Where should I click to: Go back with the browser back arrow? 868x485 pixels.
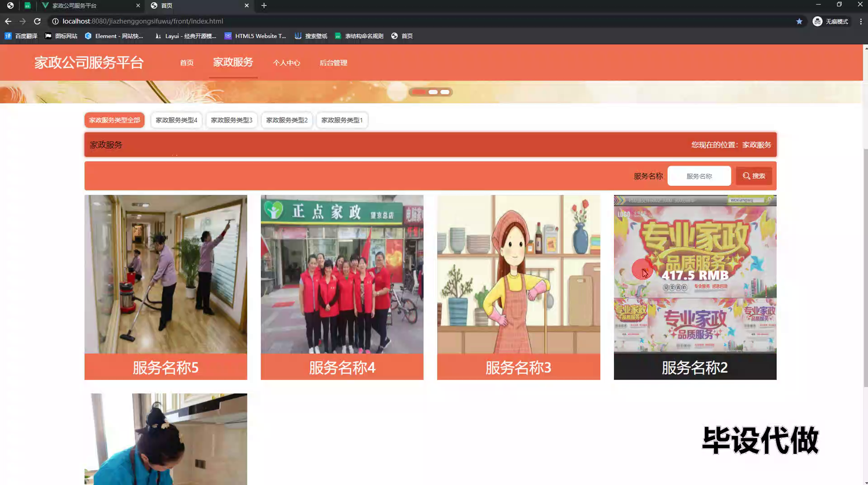tap(8, 21)
